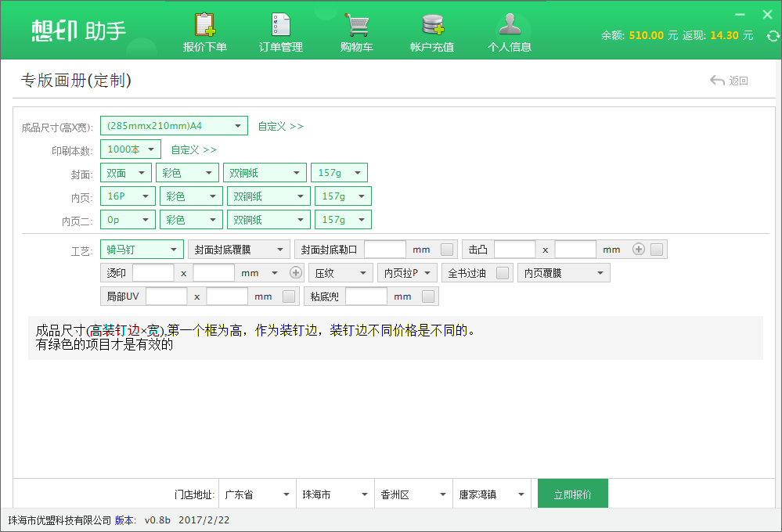Screen dimensions: 782x532
Task: Refresh the account balance icon
Action: click(x=773, y=36)
